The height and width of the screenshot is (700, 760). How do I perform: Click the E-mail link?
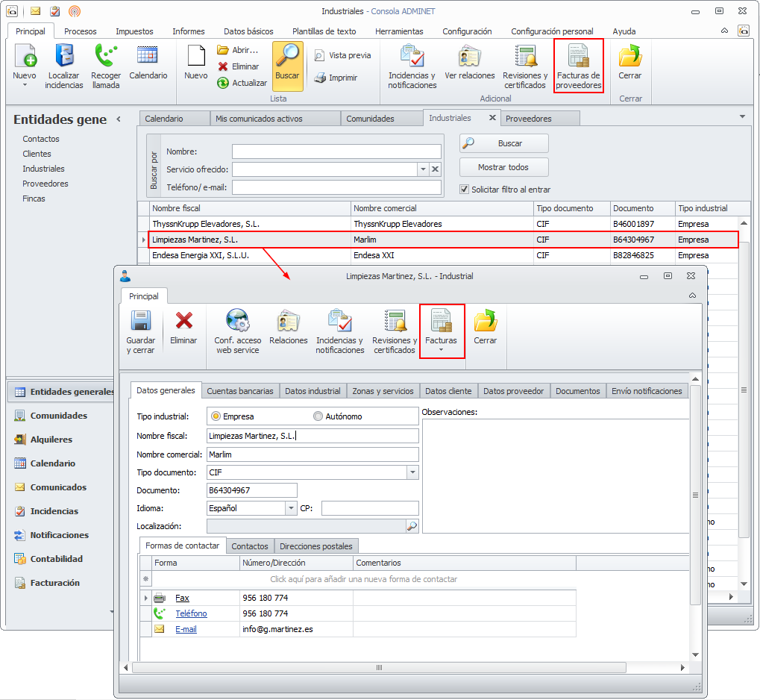click(186, 630)
